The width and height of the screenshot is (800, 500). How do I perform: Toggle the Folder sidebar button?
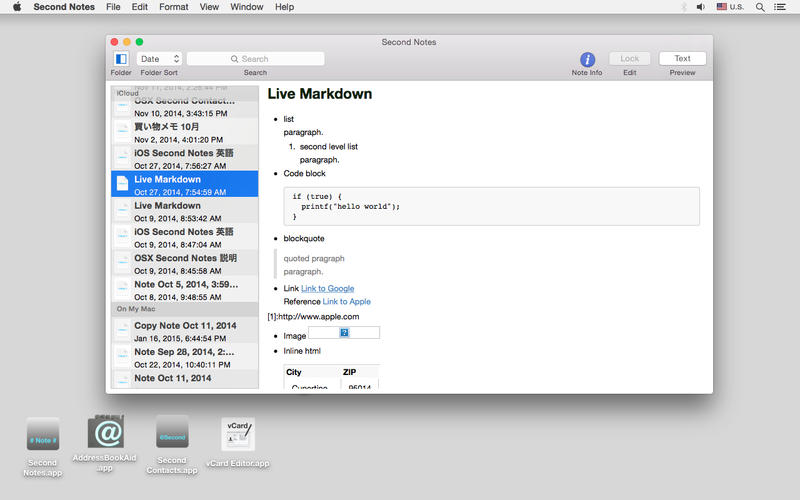click(121, 59)
